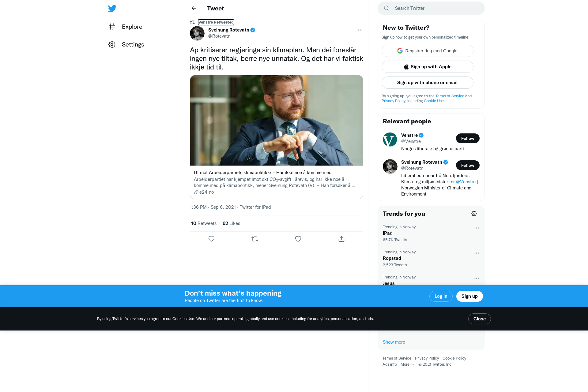The image size is (588, 392).
Task: Expand the footer More menu
Action: [407, 364]
